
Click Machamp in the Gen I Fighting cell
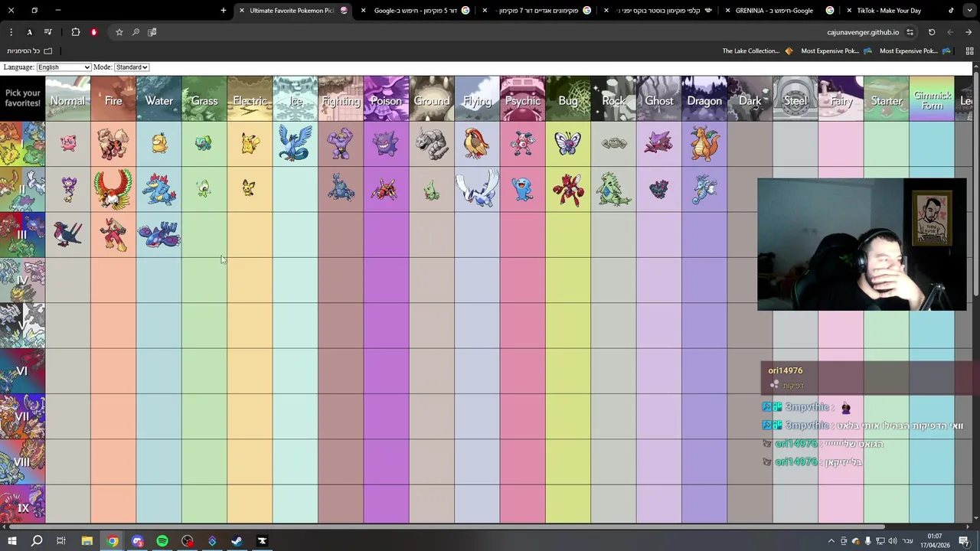tap(341, 144)
